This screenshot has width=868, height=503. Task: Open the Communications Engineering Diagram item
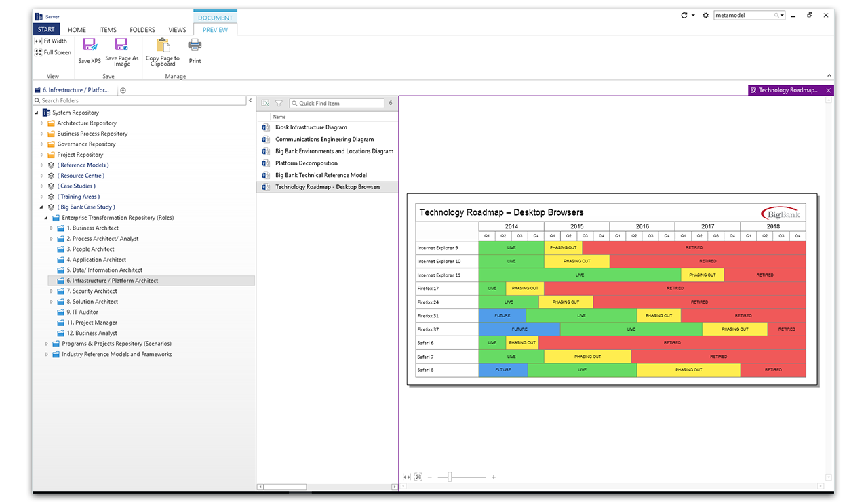pos(325,140)
